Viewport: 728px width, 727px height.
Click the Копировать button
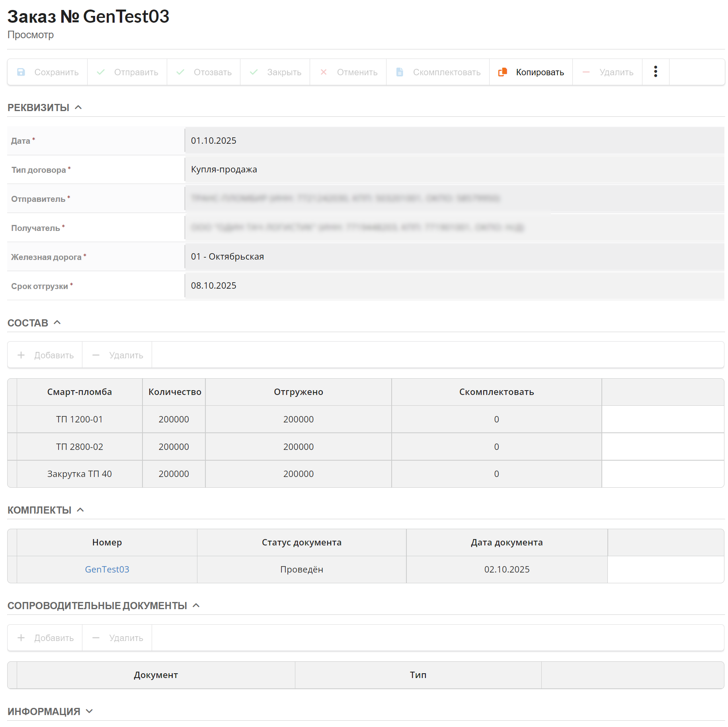(531, 72)
